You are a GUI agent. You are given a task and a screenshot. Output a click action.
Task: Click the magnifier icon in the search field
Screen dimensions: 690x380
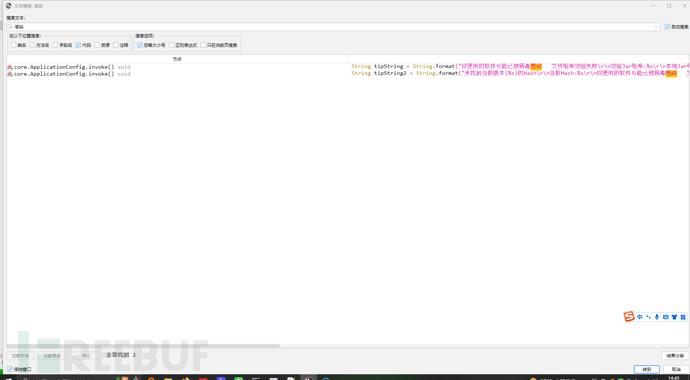click(10, 27)
